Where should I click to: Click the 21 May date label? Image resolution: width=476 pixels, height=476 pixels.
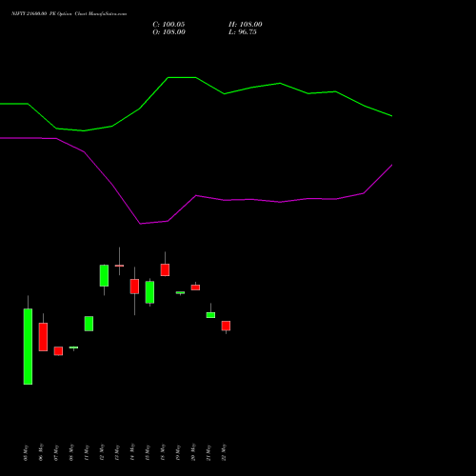(208, 452)
